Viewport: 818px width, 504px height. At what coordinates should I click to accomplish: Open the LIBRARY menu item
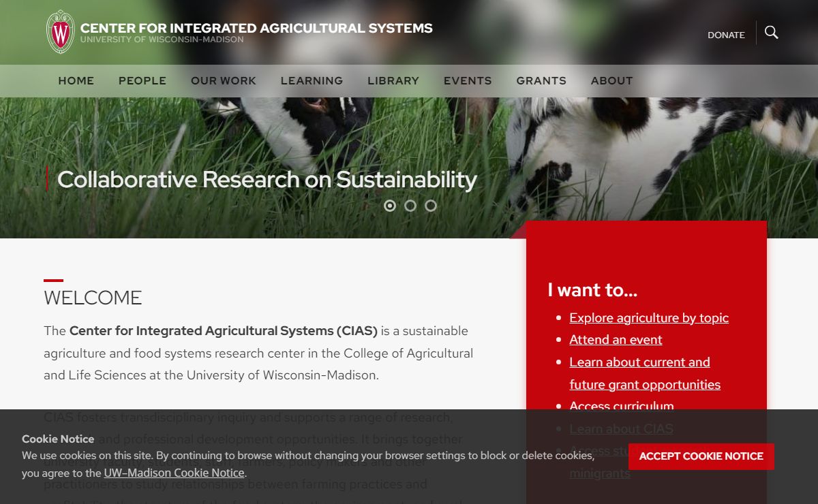[x=393, y=80]
